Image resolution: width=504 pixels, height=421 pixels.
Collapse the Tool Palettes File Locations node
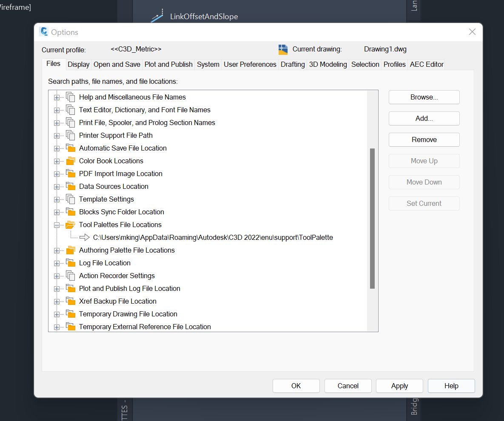(x=57, y=225)
